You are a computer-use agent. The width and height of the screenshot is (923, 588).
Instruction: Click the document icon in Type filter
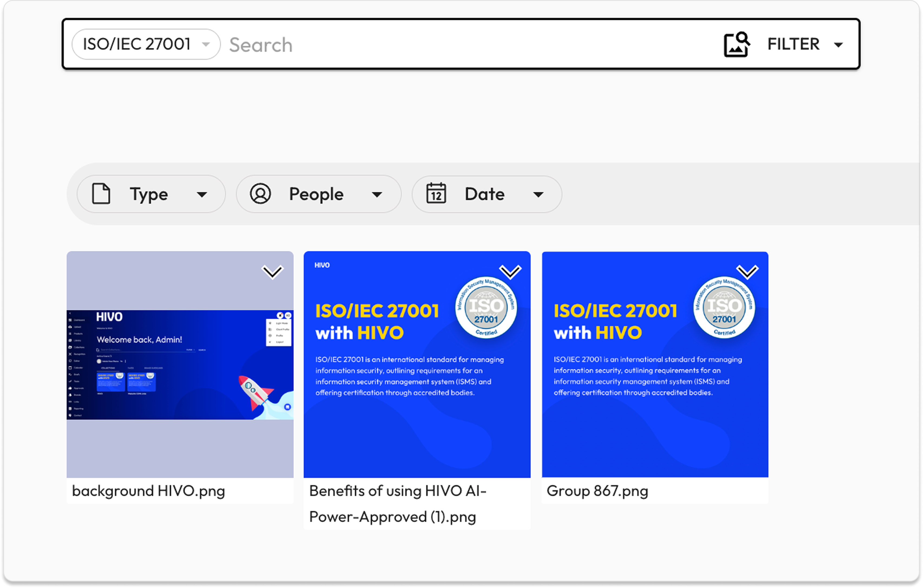101,194
